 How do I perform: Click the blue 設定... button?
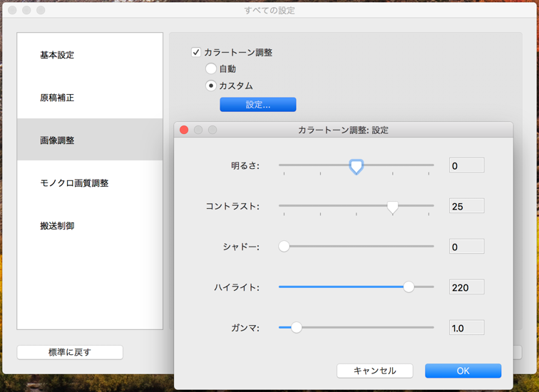pos(258,105)
